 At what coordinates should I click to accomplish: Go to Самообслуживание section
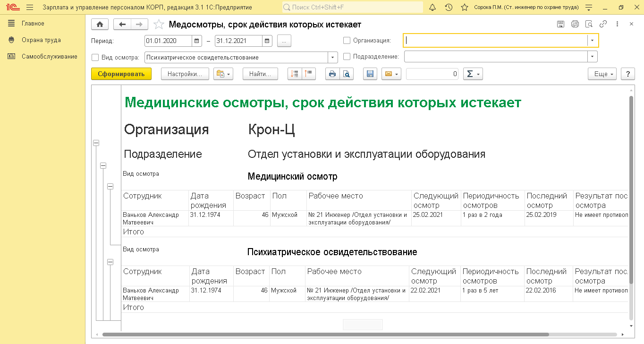click(49, 57)
